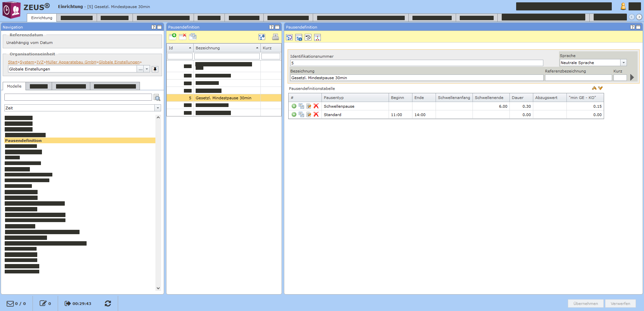Open the Sprache dropdown

(624, 63)
